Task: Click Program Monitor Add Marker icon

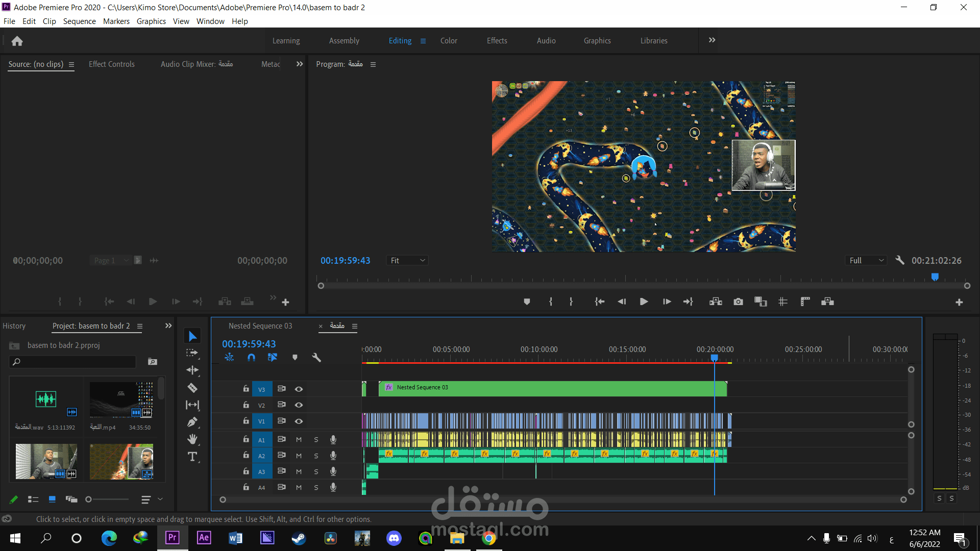Action: click(527, 302)
